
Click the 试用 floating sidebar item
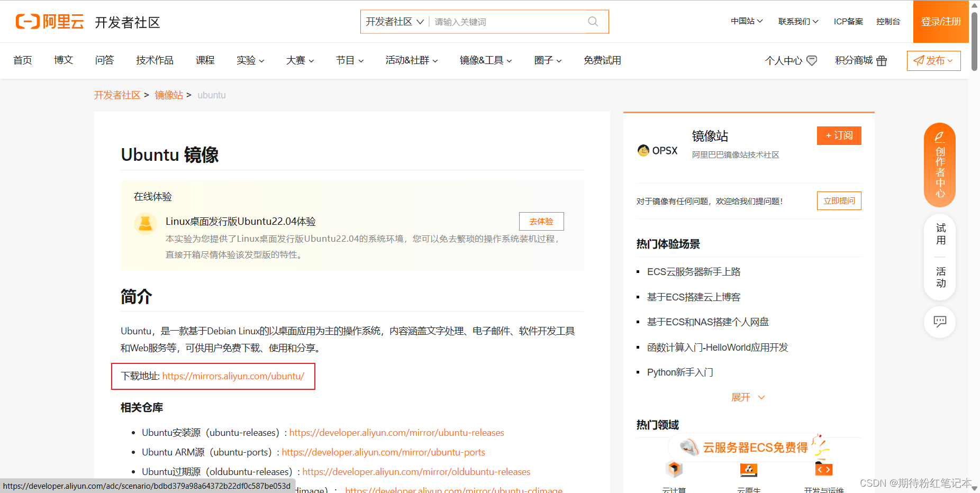point(940,234)
